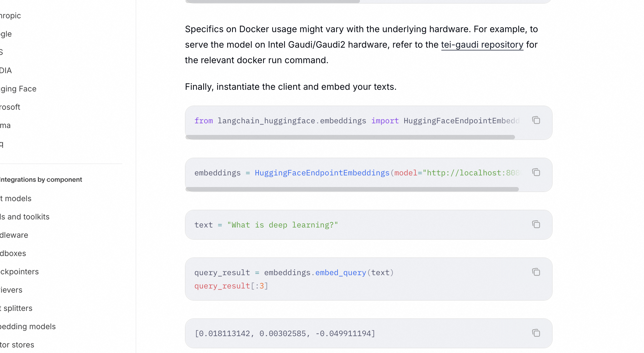This screenshot has width=644, height=353.
Task: Click horizontal scrollbar under embeddings code block
Action: [352, 189]
